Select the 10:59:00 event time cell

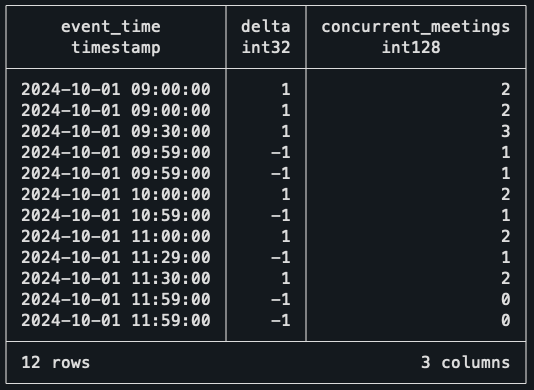pyautogui.click(x=116, y=216)
